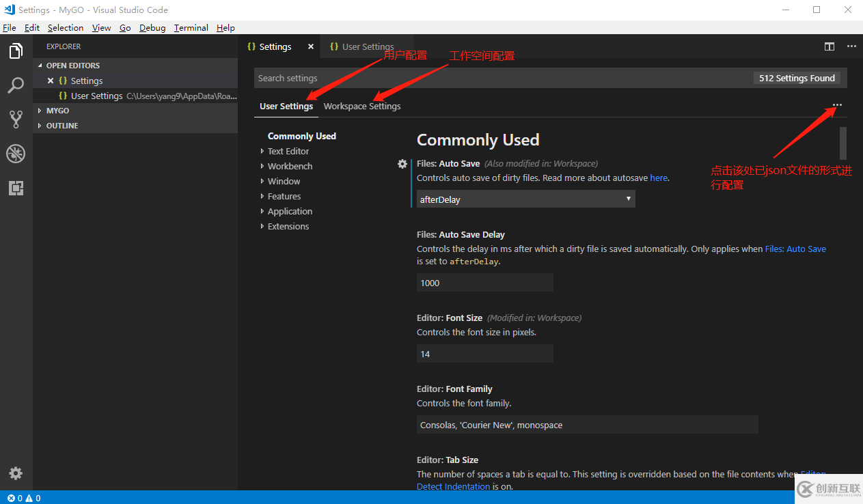Image resolution: width=863 pixels, height=504 pixels.
Task: Click the 512 Settings Found count
Action: coord(797,78)
